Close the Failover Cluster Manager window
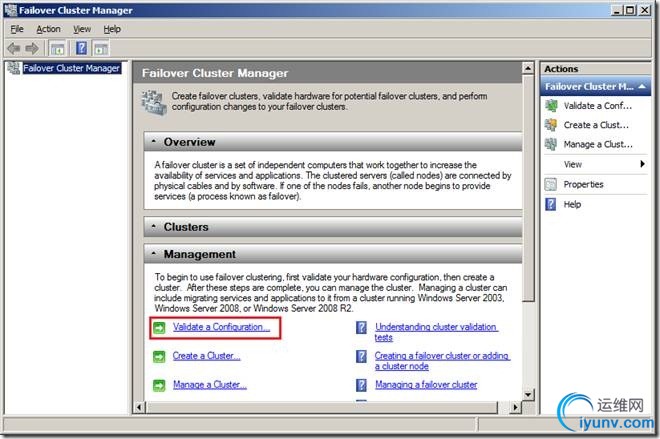The width and height of the screenshot is (660, 439). point(645,10)
